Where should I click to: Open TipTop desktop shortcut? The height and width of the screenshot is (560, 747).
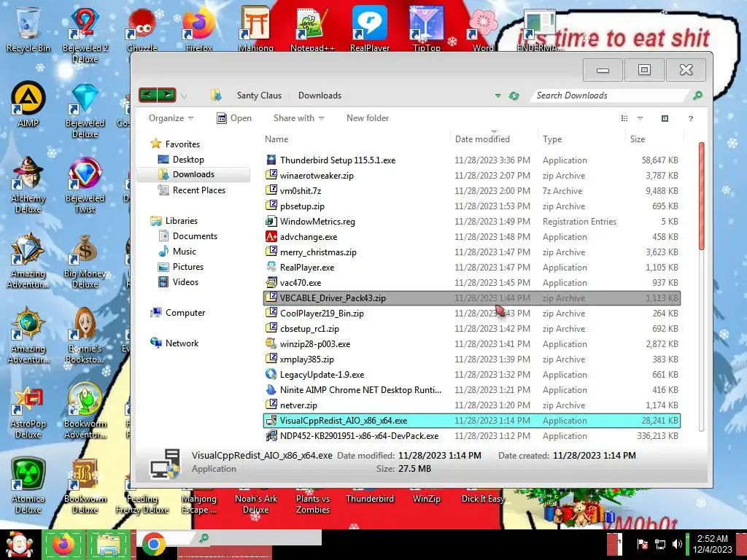click(426, 29)
